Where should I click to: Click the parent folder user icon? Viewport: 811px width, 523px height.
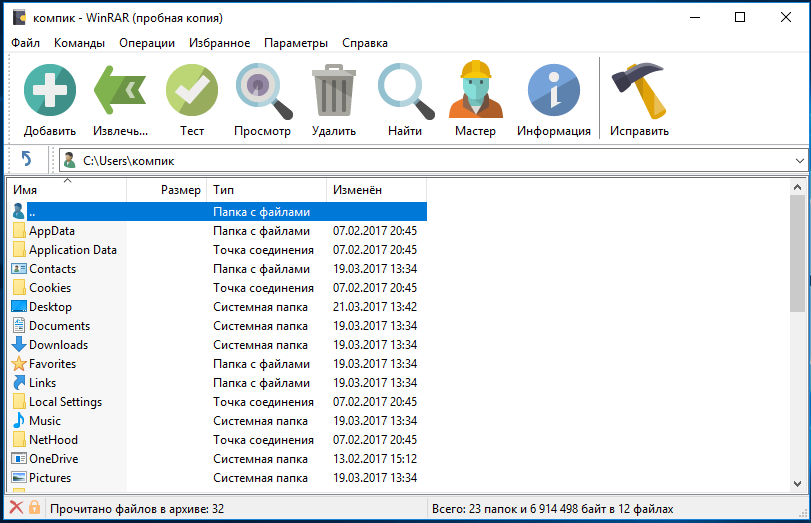(x=19, y=211)
